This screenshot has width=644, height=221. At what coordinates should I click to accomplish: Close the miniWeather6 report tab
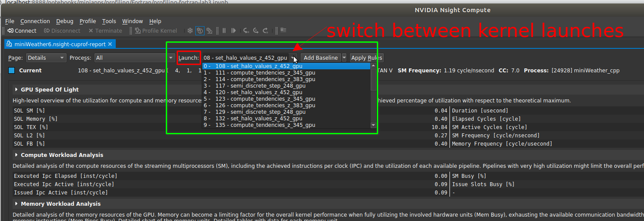(x=110, y=44)
